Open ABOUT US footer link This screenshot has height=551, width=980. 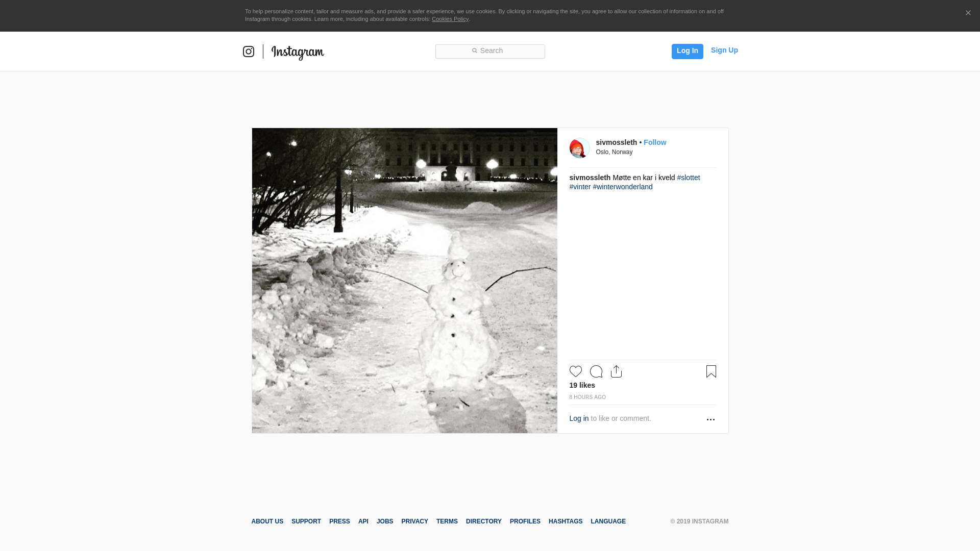coord(267,521)
